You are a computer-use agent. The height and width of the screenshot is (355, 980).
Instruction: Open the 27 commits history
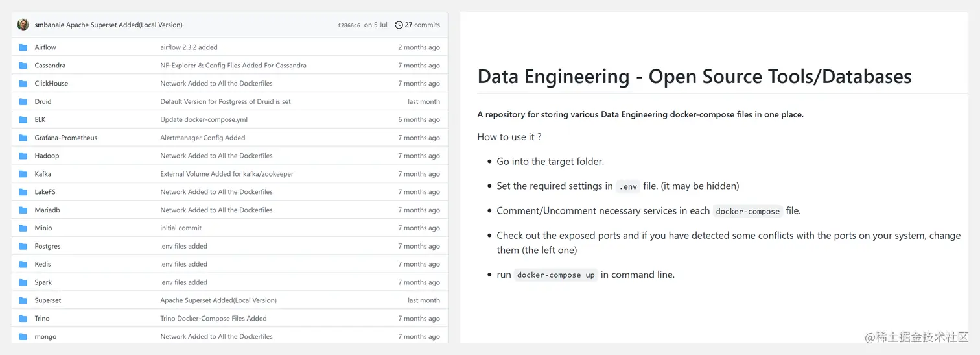(x=422, y=25)
